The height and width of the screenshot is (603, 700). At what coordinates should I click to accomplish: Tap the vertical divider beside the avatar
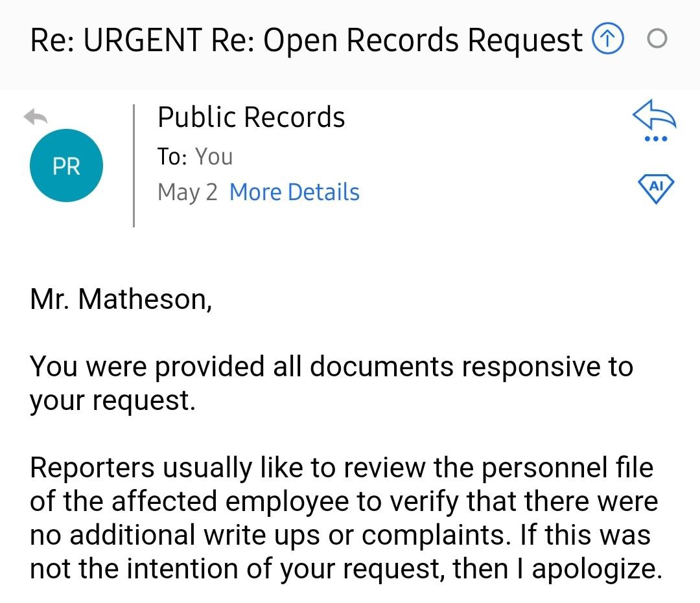[134, 165]
